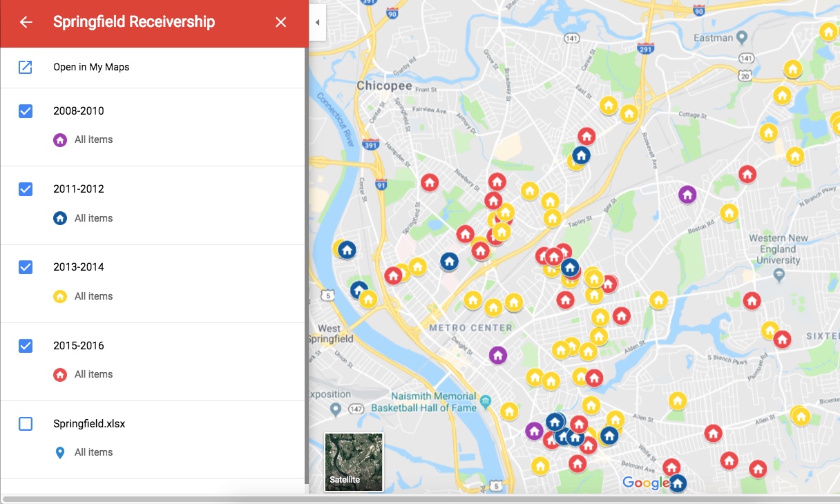Collapse the side panel with arrow toggle

(x=317, y=23)
